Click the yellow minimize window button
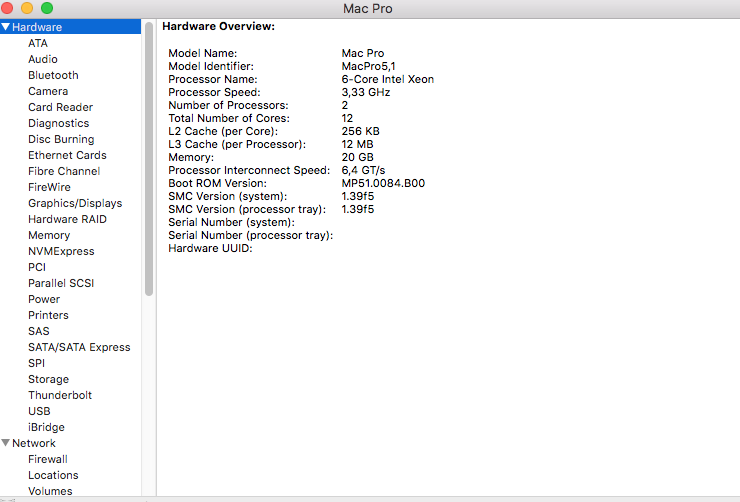Image resolution: width=740 pixels, height=502 pixels. coord(28,8)
